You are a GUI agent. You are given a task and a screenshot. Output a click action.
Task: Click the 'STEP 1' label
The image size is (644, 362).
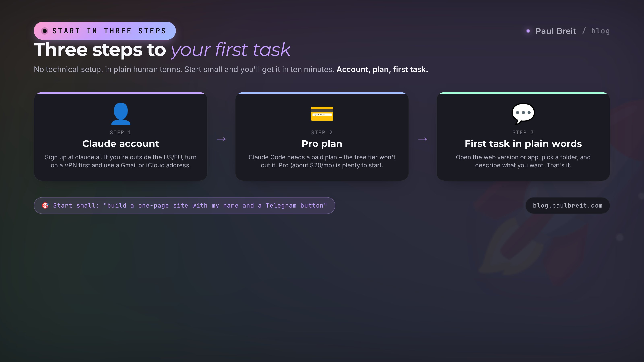click(x=121, y=132)
